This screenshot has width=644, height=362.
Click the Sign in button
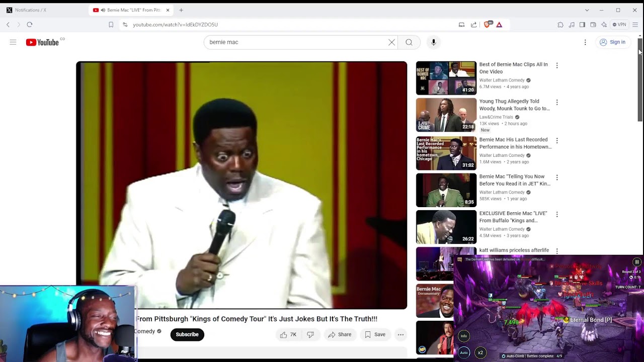612,42
